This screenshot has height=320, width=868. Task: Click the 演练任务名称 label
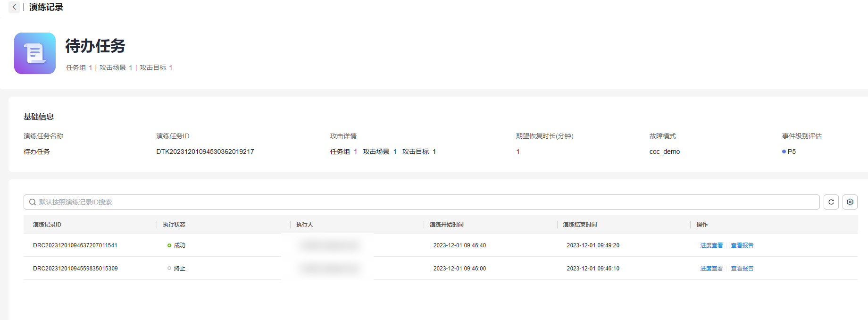pyautogui.click(x=43, y=136)
